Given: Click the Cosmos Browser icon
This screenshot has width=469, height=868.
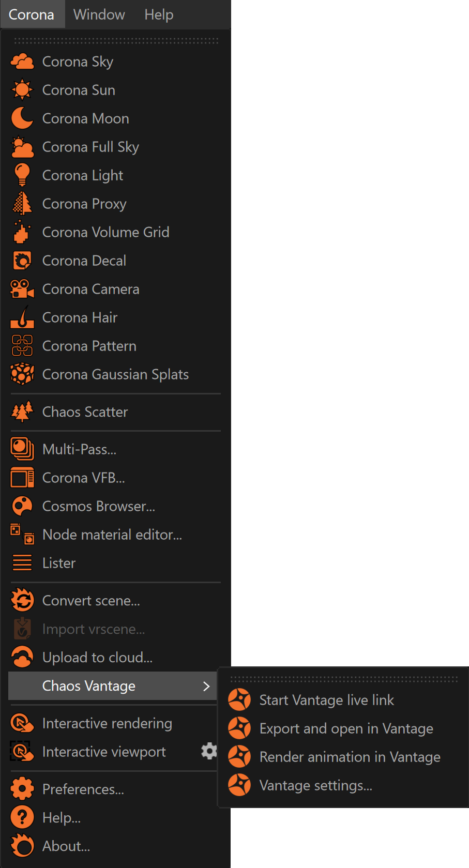Looking at the screenshot, I should click(22, 506).
